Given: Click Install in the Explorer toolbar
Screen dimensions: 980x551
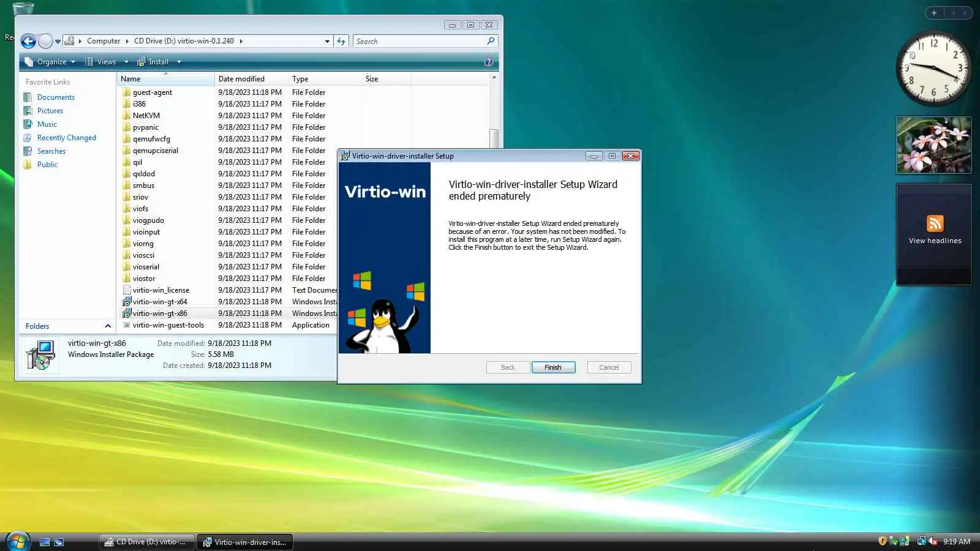Looking at the screenshot, I should tap(153, 62).
